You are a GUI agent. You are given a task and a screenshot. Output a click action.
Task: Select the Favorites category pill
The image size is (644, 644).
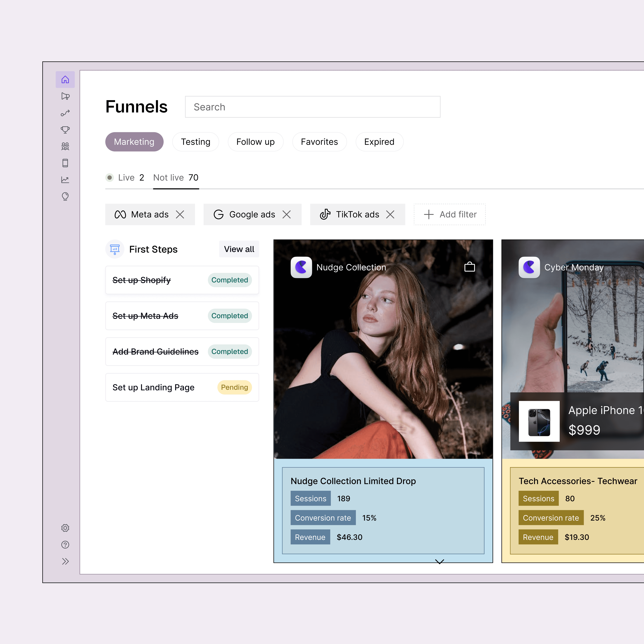[x=319, y=142]
